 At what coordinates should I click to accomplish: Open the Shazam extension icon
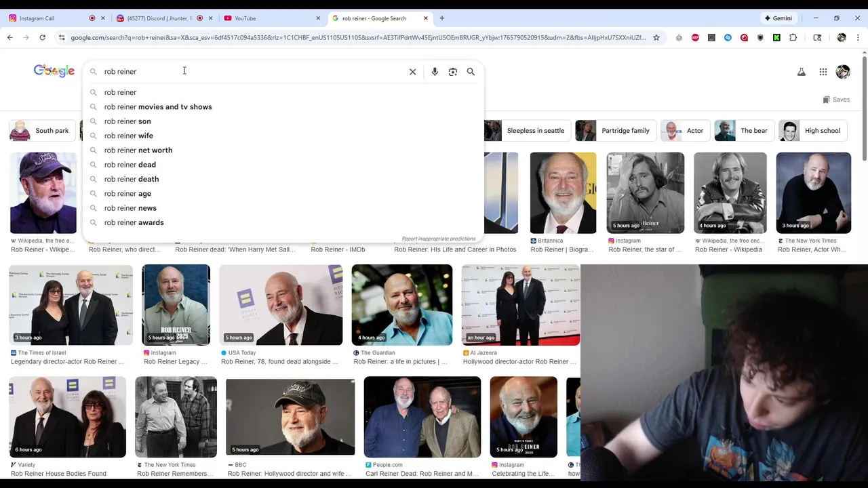[728, 37]
